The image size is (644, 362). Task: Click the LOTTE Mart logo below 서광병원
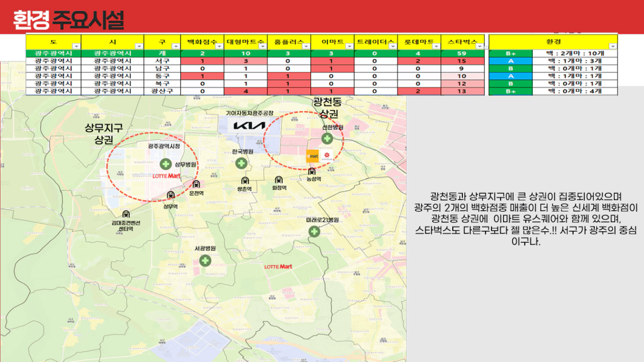click(x=279, y=266)
